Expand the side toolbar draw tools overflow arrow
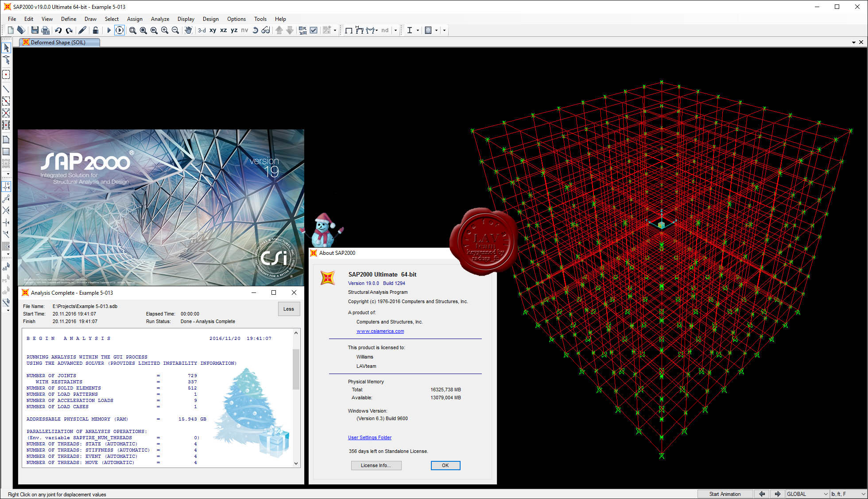 point(8,174)
